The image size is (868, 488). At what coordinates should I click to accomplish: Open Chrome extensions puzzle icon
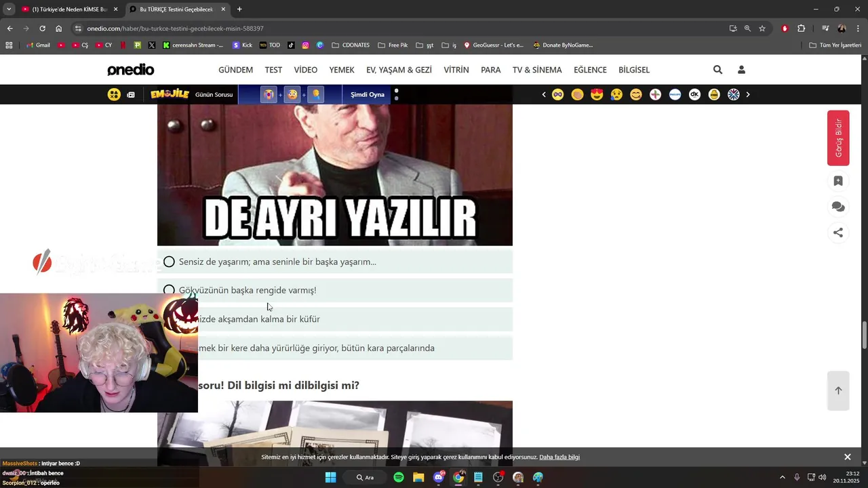tap(802, 28)
